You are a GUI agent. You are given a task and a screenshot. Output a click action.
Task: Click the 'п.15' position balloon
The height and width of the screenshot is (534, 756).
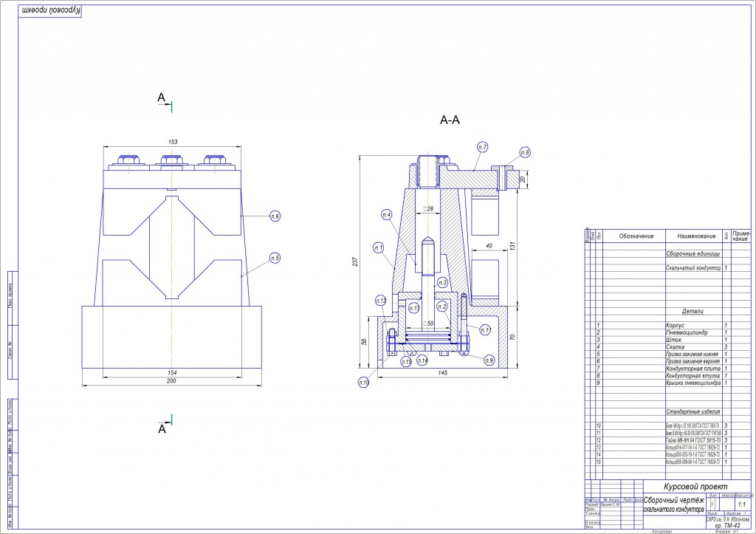[x=407, y=361]
